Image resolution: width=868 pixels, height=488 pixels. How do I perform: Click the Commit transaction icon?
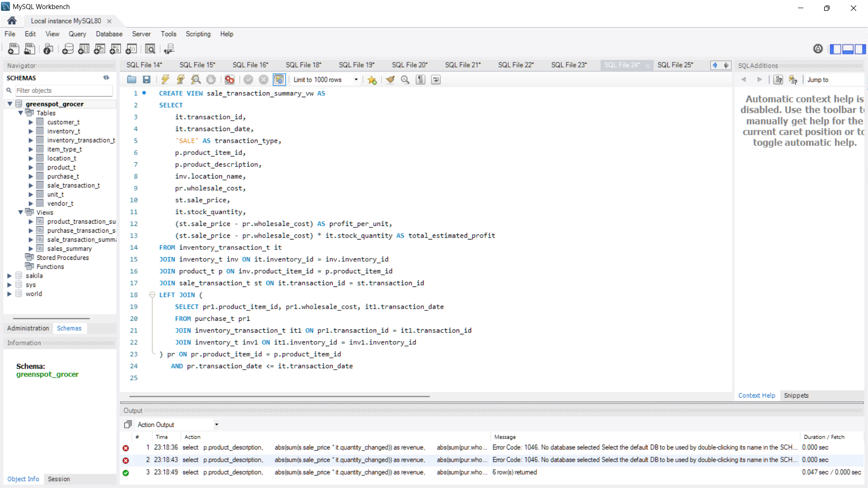(x=248, y=80)
